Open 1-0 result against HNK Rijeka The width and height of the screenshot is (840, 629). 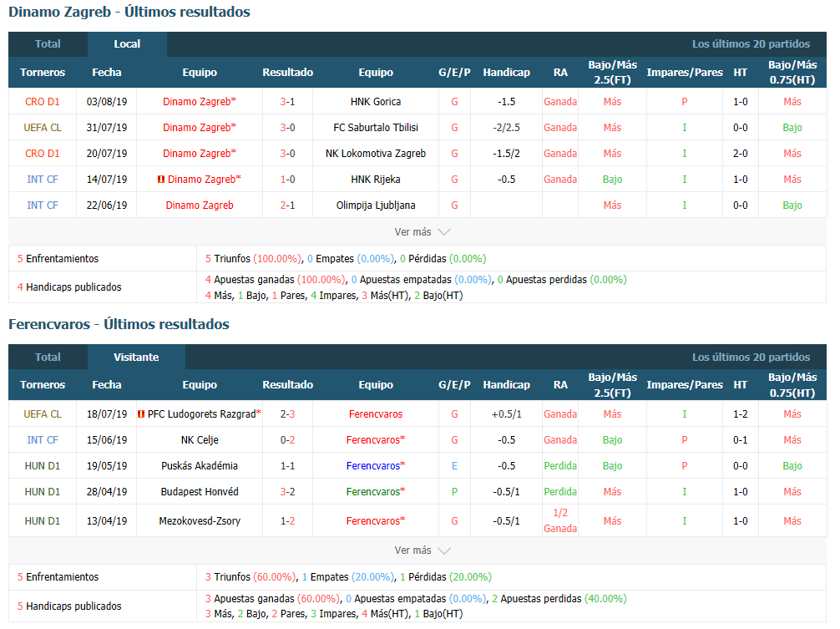[x=288, y=180]
